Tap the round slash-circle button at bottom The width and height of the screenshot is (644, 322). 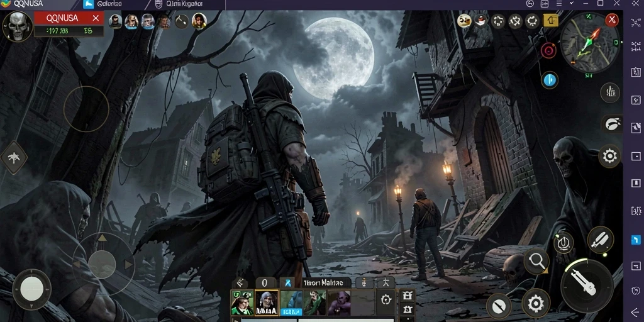[499, 306]
